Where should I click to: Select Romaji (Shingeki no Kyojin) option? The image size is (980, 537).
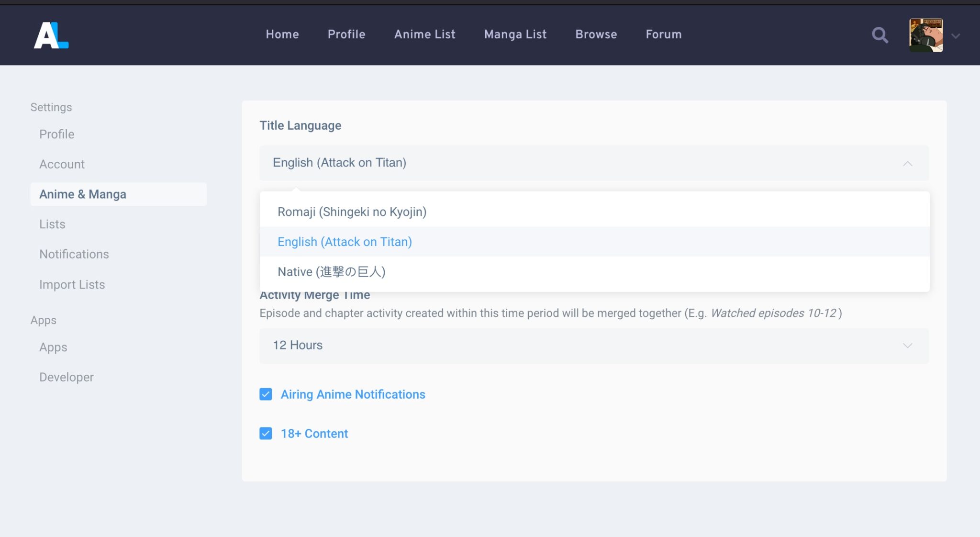(x=352, y=212)
